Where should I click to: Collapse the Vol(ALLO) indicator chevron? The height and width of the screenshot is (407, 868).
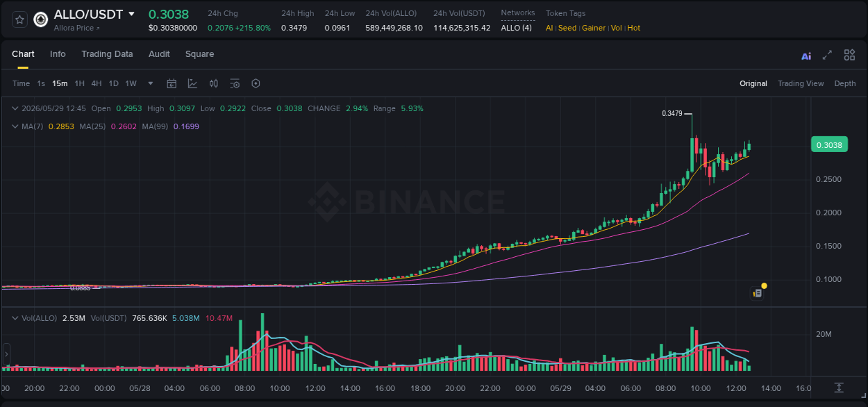coord(15,318)
